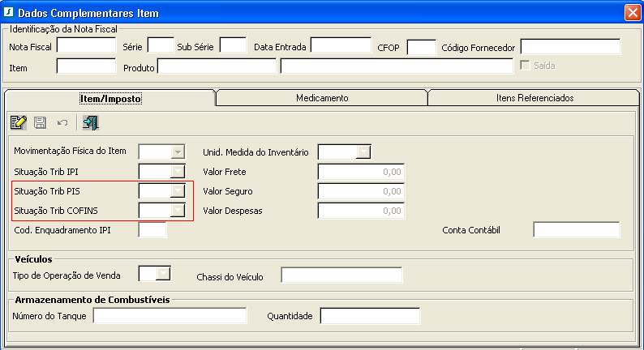
Task: Open Unid. Medida do Inventário dropdown
Action: [x=364, y=152]
